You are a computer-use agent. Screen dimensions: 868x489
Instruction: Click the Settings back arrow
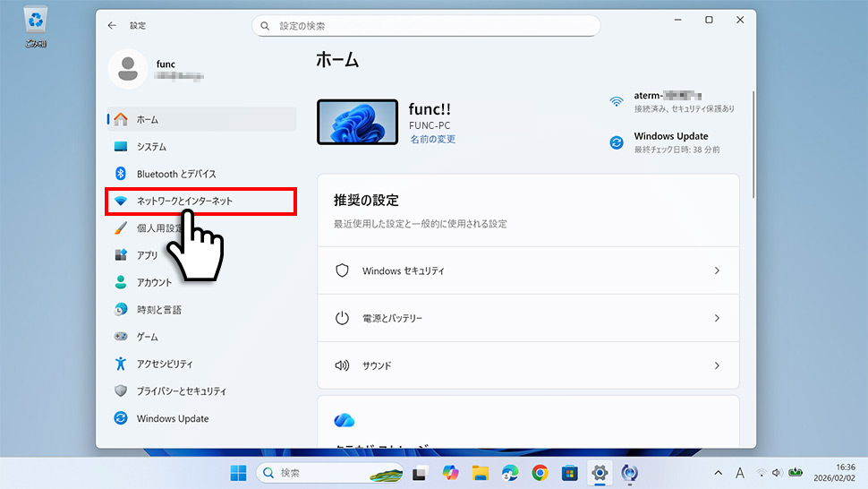point(112,25)
